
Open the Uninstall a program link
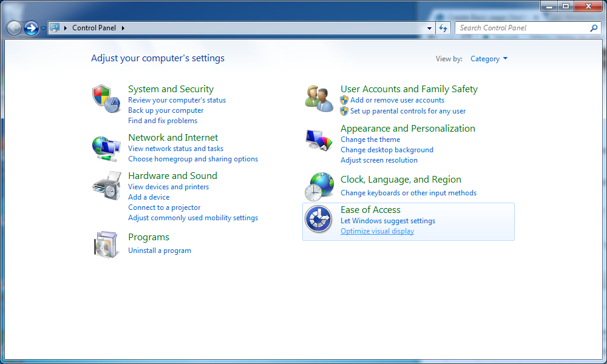pos(160,251)
